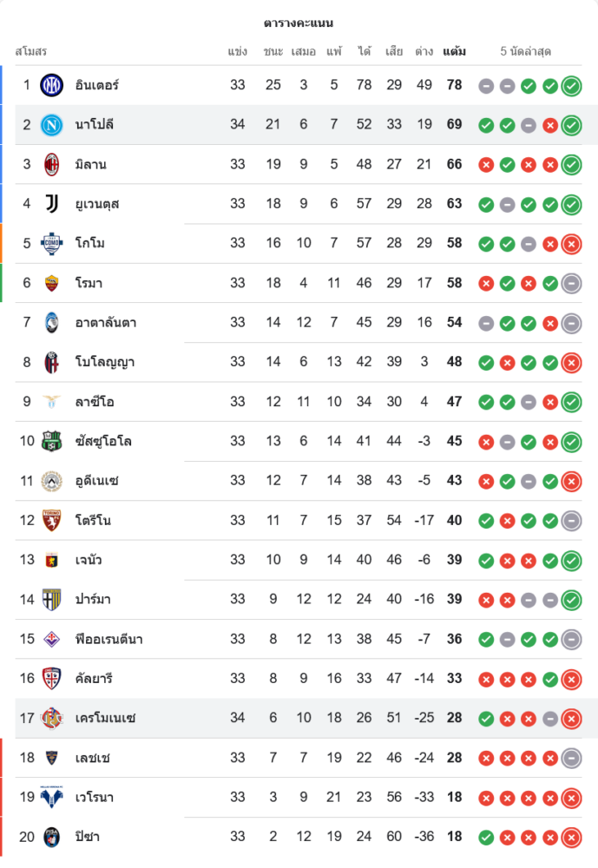Click the AC Milan crest icon
The height and width of the screenshot is (868, 598).
tap(52, 164)
